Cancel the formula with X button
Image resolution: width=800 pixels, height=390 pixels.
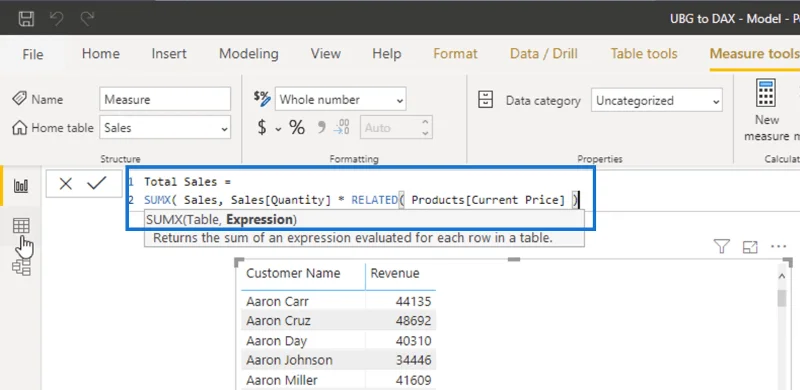(x=65, y=184)
